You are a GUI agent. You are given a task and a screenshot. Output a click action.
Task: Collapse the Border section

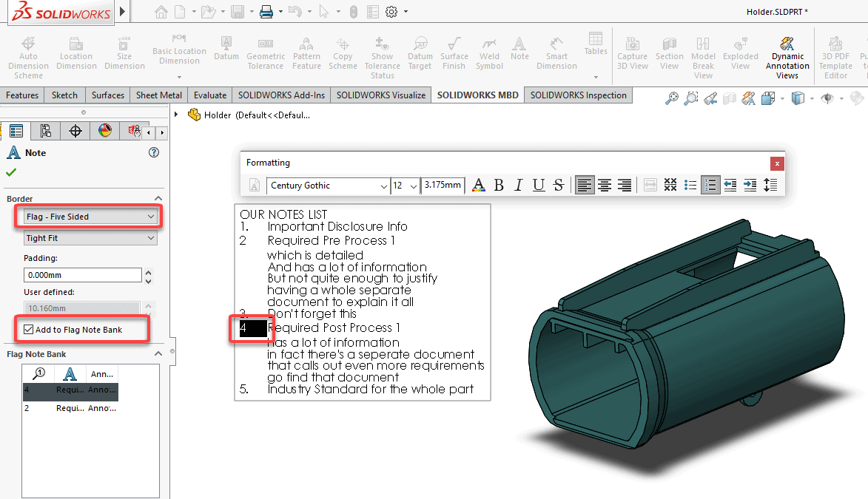158,199
